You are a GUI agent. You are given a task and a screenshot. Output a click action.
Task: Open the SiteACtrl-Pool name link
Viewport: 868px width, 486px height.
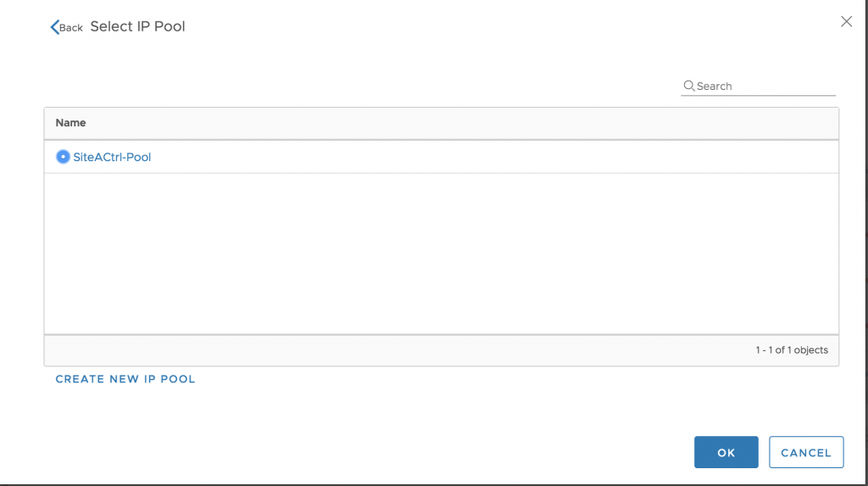(112, 157)
